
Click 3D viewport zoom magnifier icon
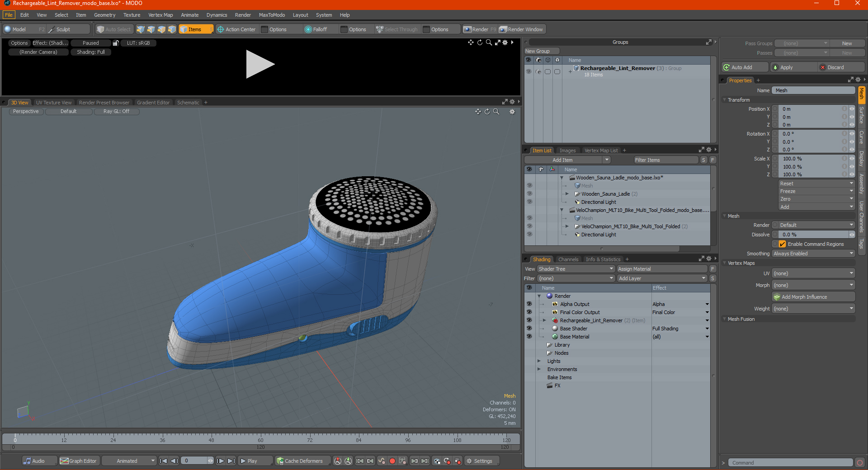coord(496,112)
